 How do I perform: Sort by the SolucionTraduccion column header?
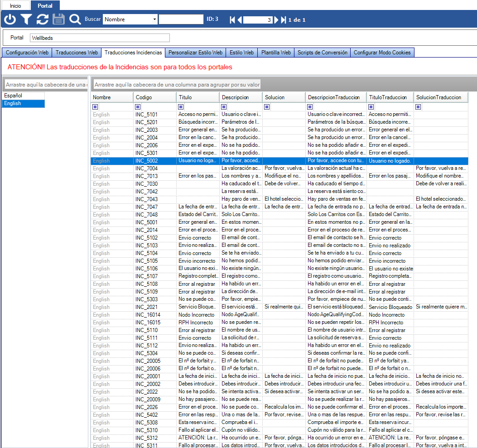tap(441, 97)
